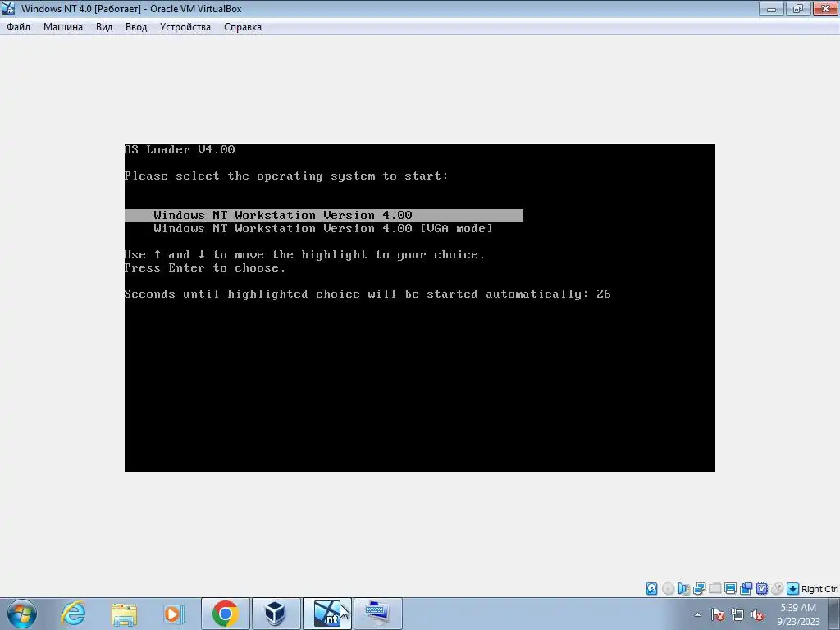
Task: Open Windows Explorer from the taskbar
Action: pyautogui.click(x=124, y=614)
